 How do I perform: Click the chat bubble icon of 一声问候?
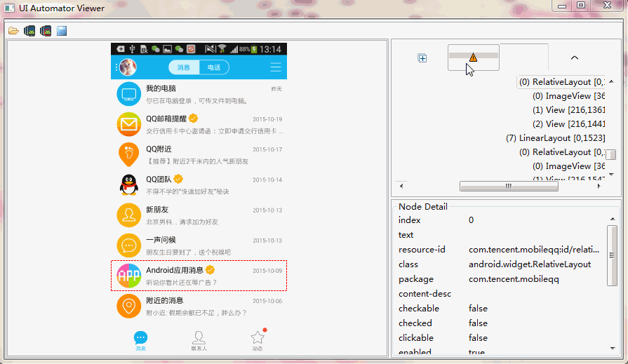(x=128, y=245)
